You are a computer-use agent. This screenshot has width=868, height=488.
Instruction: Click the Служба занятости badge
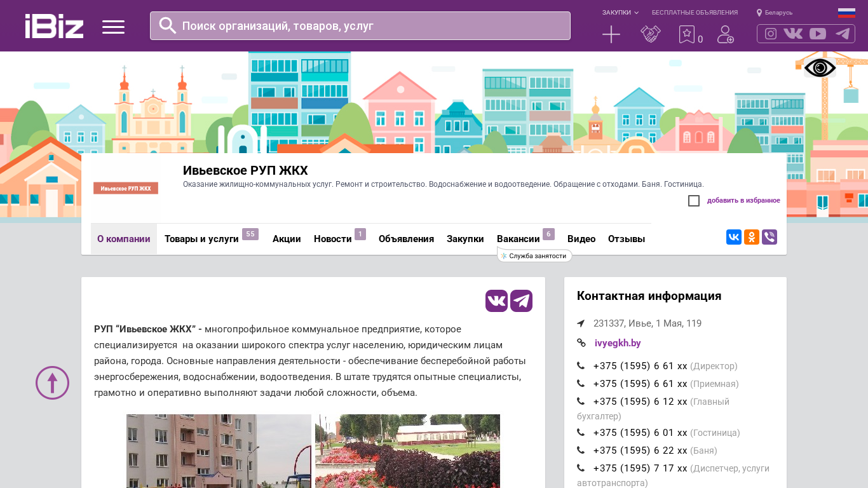tap(534, 256)
